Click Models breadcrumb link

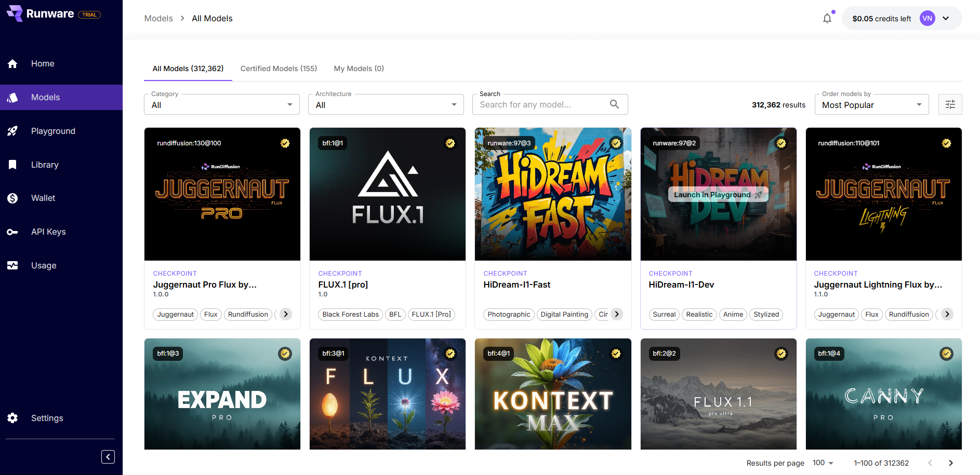(x=158, y=18)
